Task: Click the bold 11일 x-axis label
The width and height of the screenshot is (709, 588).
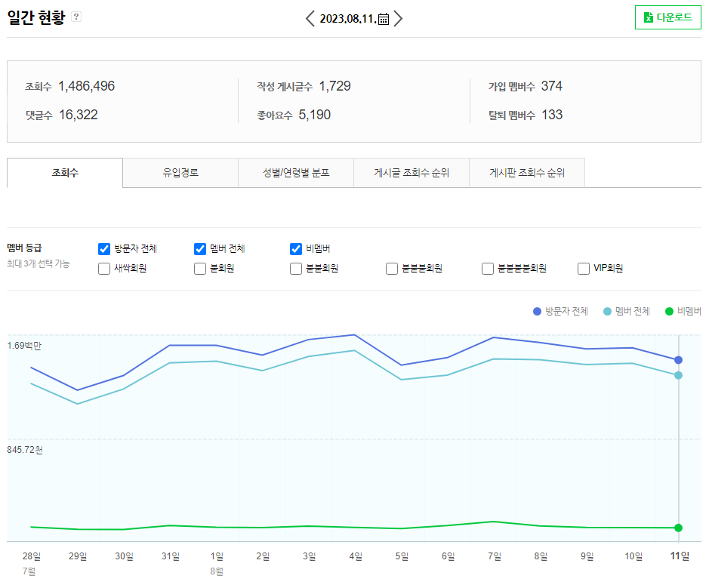Action: 680,556
